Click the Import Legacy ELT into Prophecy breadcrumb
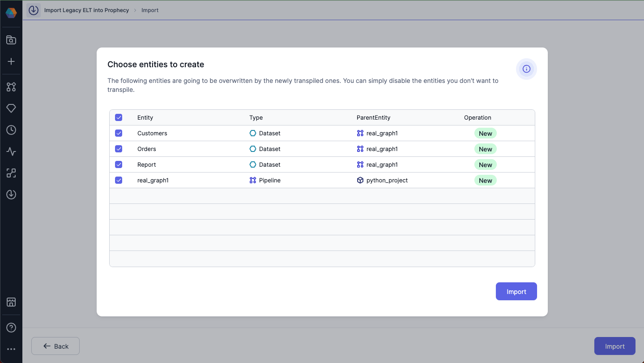Viewport: 644px width, 363px height. pos(86,10)
